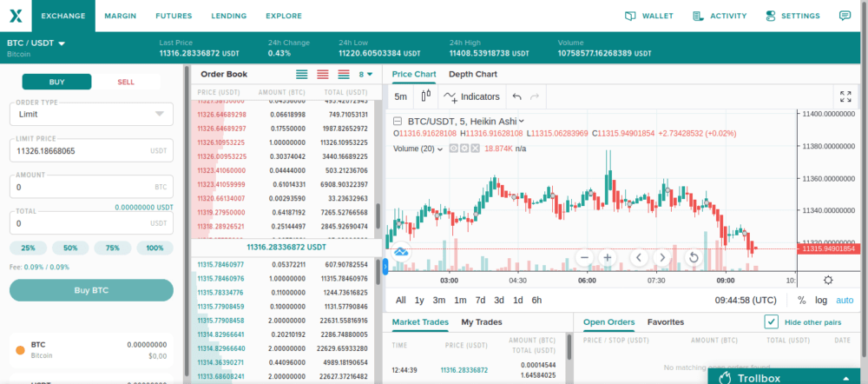Select candlestick chart style icon
This screenshot has width=868, height=384.
coord(425,96)
